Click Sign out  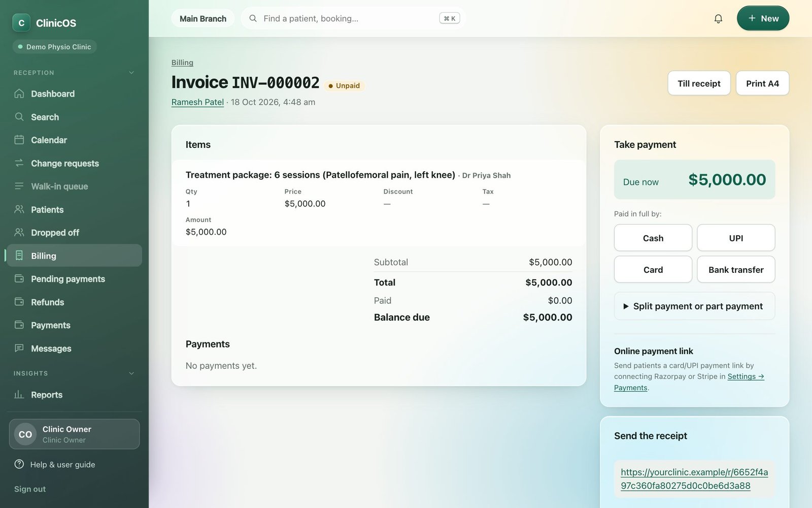[30, 489]
